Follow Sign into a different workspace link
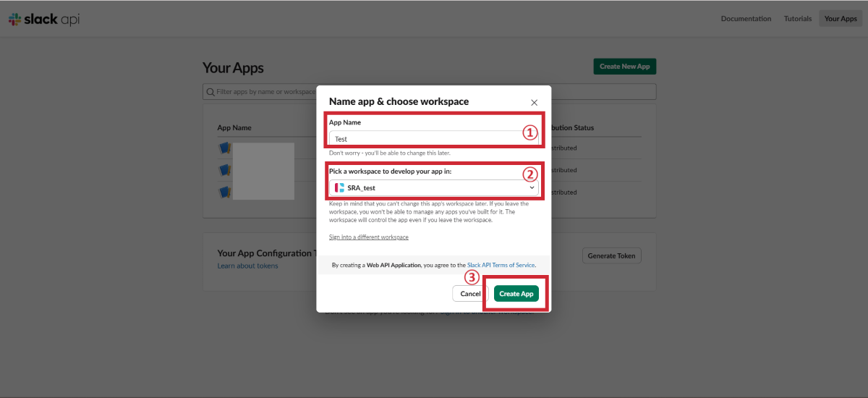 (369, 237)
